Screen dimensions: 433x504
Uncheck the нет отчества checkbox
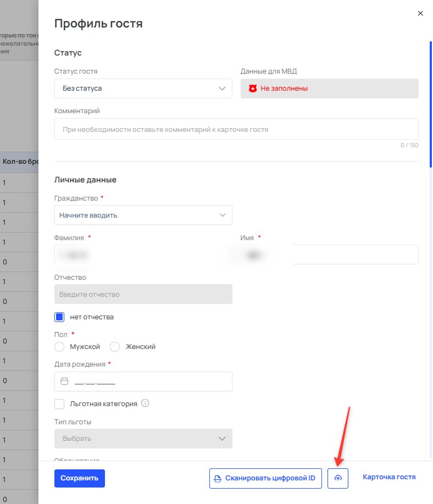click(x=59, y=317)
